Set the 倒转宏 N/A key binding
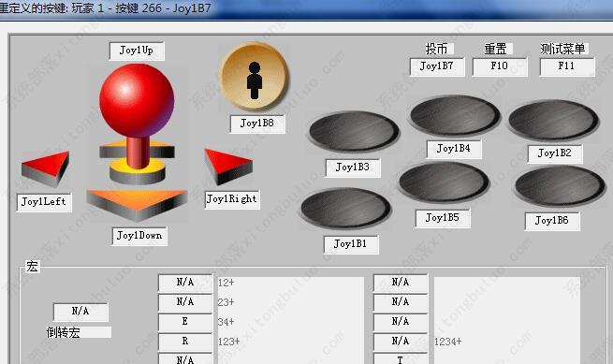Image resolution: width=613 pixels, height=364 pixels. coord(80,312)
